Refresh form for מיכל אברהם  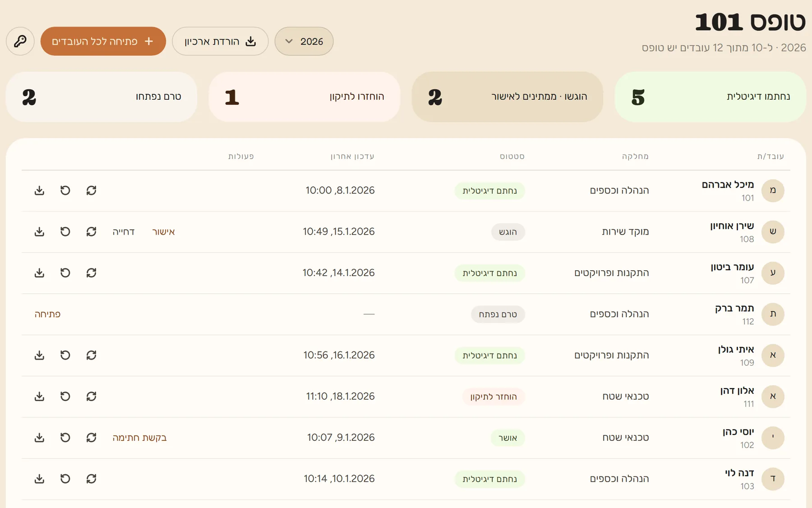92,190
